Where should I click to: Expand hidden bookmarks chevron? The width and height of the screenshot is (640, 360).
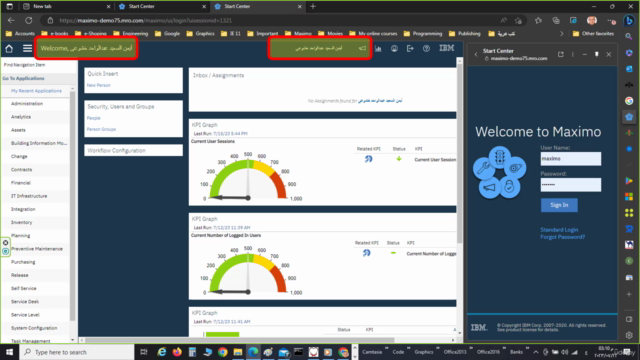[x=562, y=33]
